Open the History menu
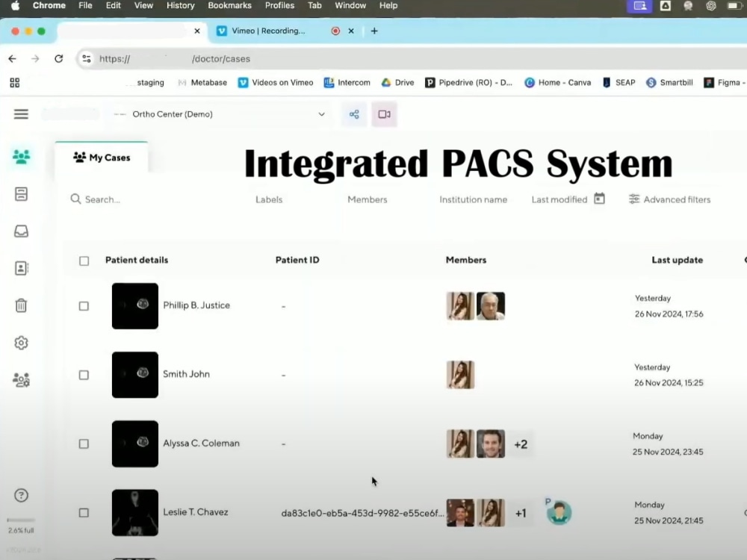Image resolution: width=747 pixels, height=560 pixels. [181, 6]
